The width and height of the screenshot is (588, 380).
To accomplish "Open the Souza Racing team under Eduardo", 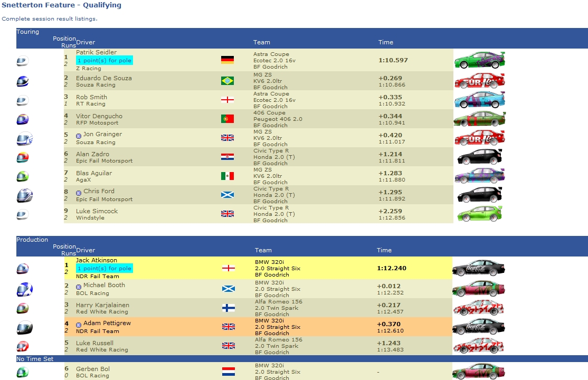I will tap(96, 85).
